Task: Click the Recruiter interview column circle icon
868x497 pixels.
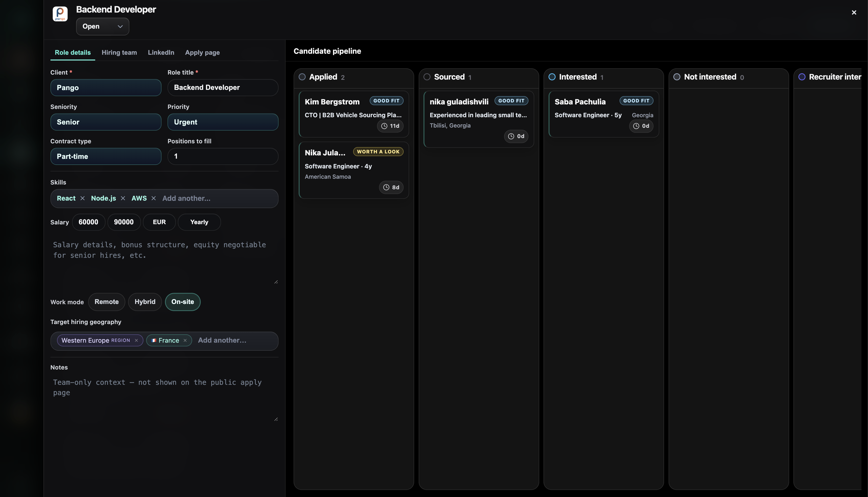Action: (x=802, y=77)
